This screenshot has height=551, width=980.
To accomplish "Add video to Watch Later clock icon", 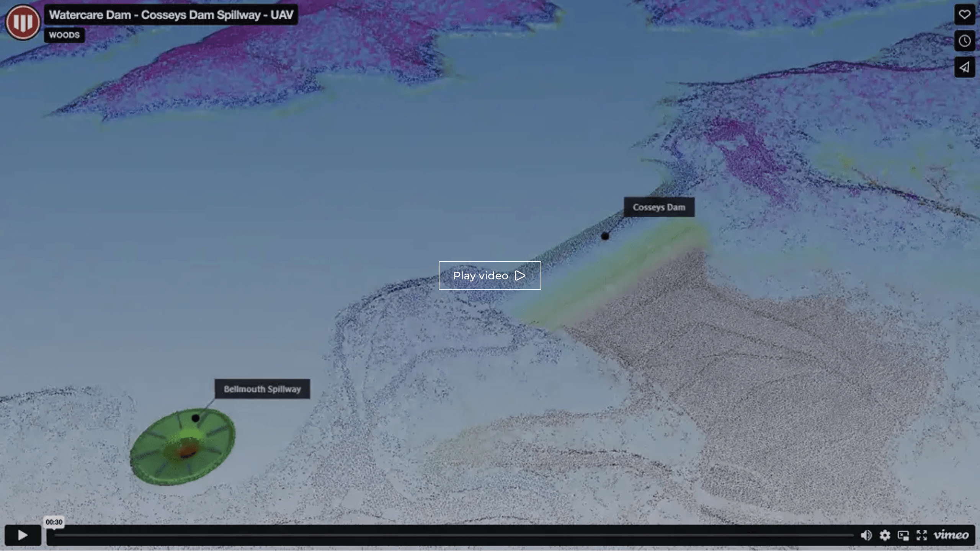I will pos(964,41).
